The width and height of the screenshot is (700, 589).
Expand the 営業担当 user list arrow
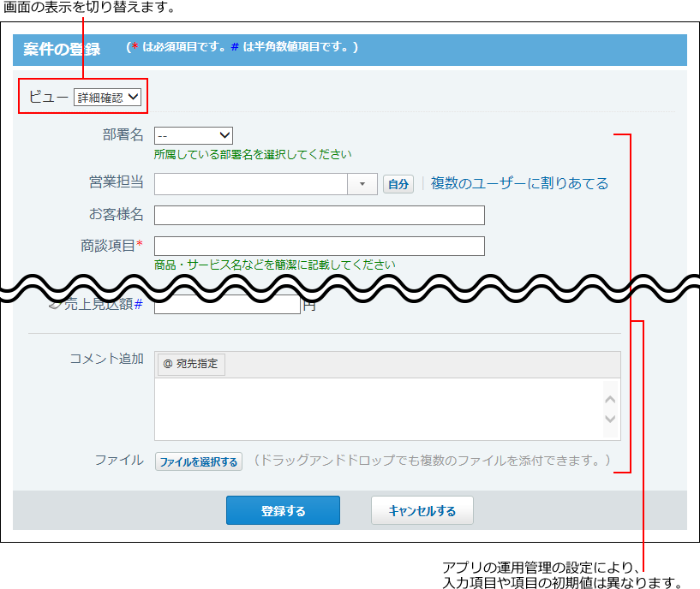[x=362, y=184]
